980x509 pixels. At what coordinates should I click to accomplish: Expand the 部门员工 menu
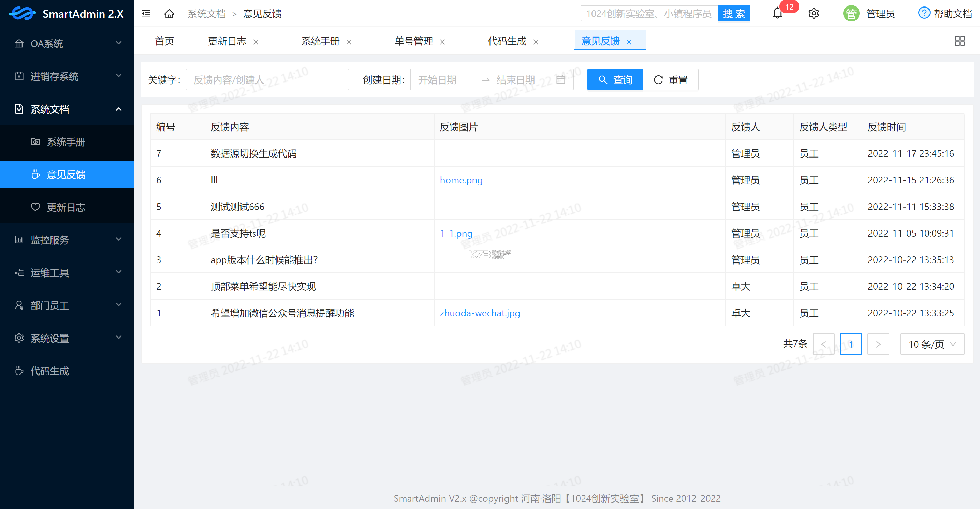(x=67, y=305)
